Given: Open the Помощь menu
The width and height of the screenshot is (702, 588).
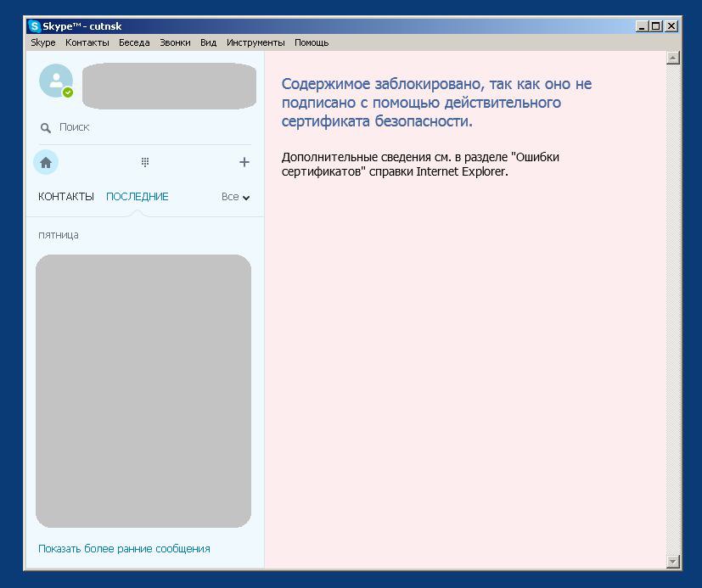Looking at the screenshot, I should [312, 42].
